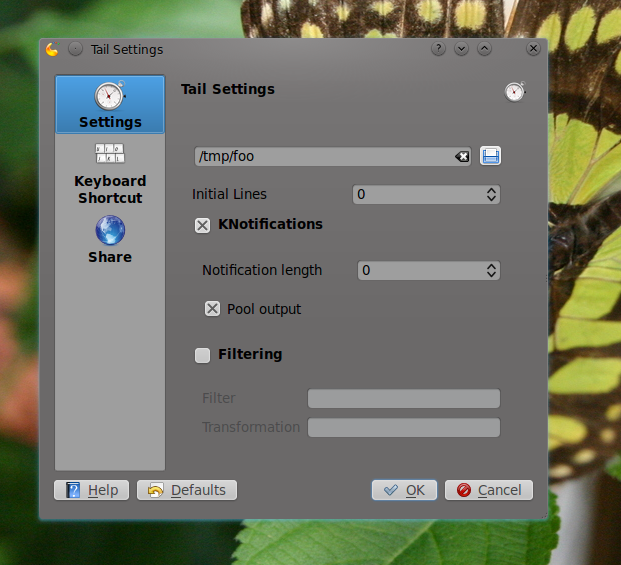
Task: Increase Initial Lines spinbox value
Action: pyautogui.click(x=491, y=190)
